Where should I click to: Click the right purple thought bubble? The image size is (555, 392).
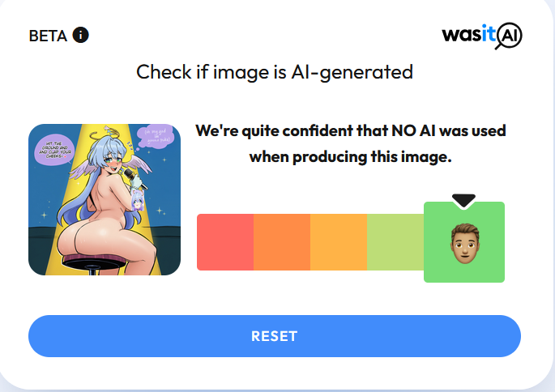tap(155, 136)
